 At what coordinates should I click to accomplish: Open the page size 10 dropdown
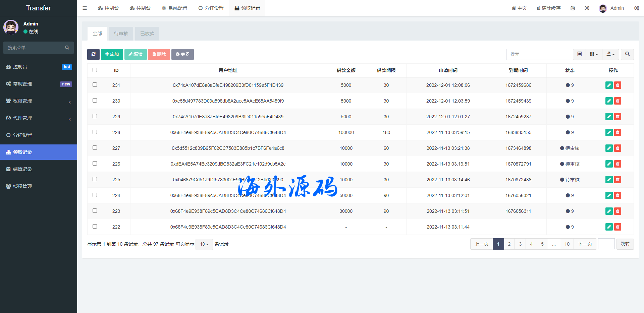click(x=204, y=244)
